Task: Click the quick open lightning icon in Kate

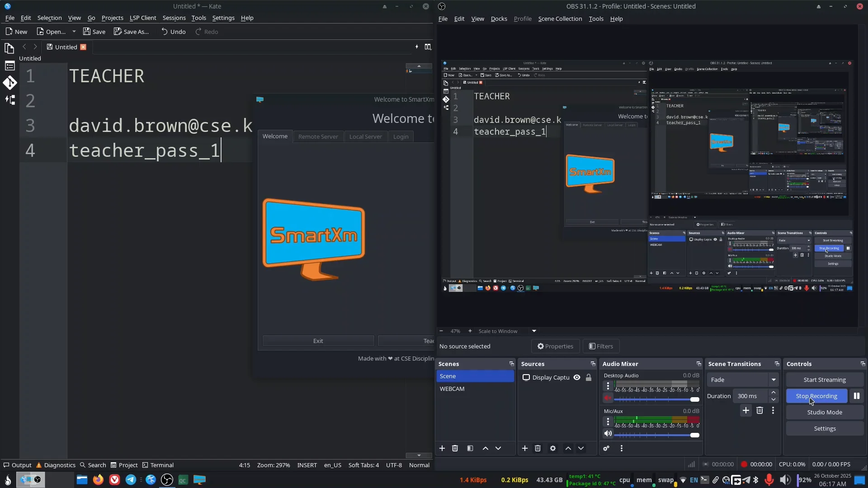Action: point(417,47)
